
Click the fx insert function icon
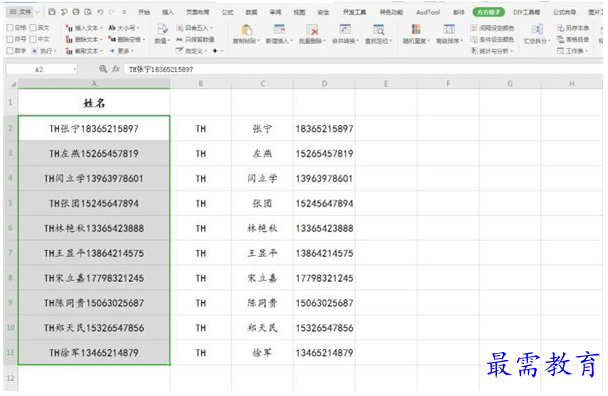pos(116,69)
